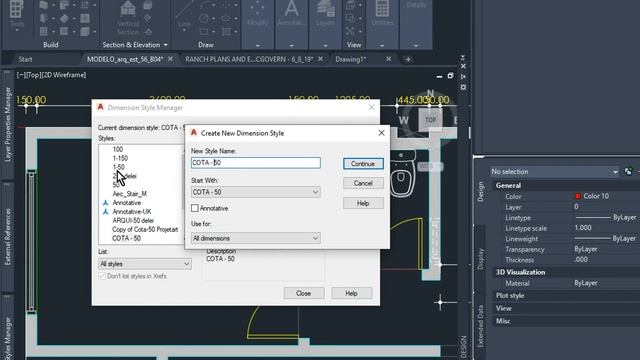The image size is (640, 360).
Task: Open the Use for dropdown
Action: tap(256, 238)
